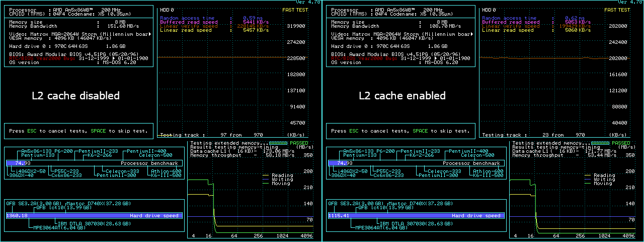Image resolution: width=644 pixels, height=242 pixels.
Task: Click FAST TEST label, L2 enabled panel
Action: (617, 10)
